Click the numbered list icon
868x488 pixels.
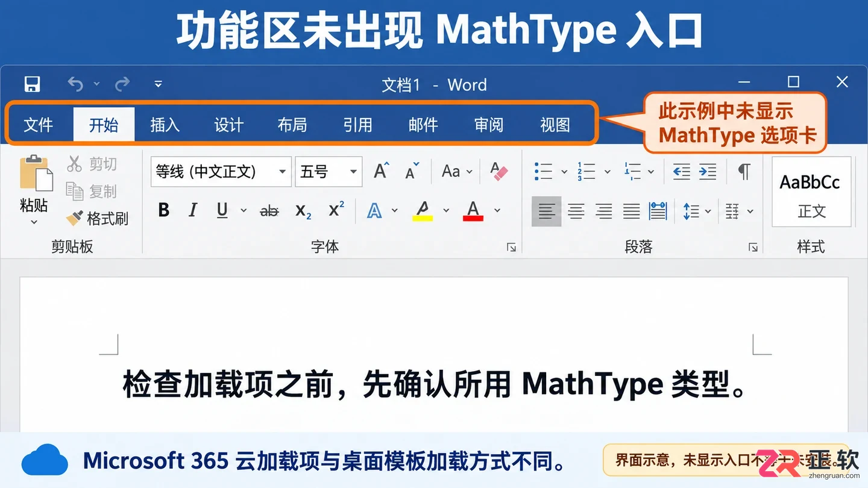point(587,172)
